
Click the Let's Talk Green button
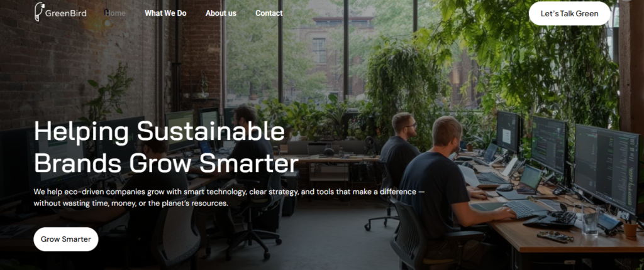click(569, 14)
